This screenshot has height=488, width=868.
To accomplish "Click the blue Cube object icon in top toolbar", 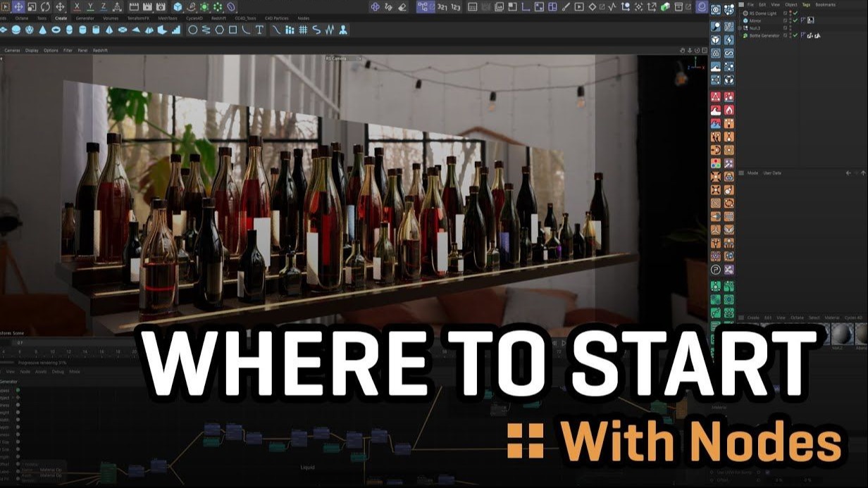I will click(x=178, y=6).
